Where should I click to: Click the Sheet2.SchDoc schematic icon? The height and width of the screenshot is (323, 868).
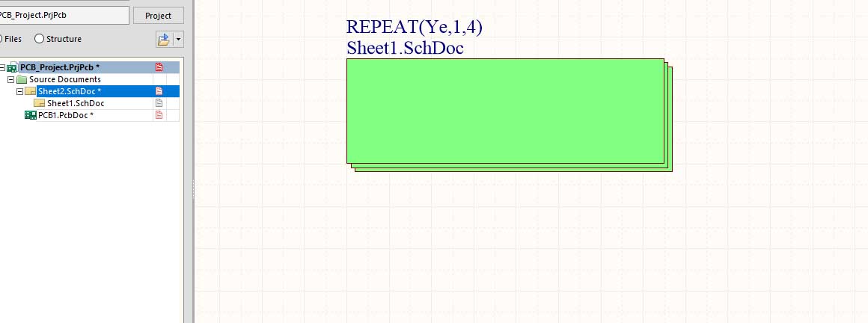tap(31, 91)
